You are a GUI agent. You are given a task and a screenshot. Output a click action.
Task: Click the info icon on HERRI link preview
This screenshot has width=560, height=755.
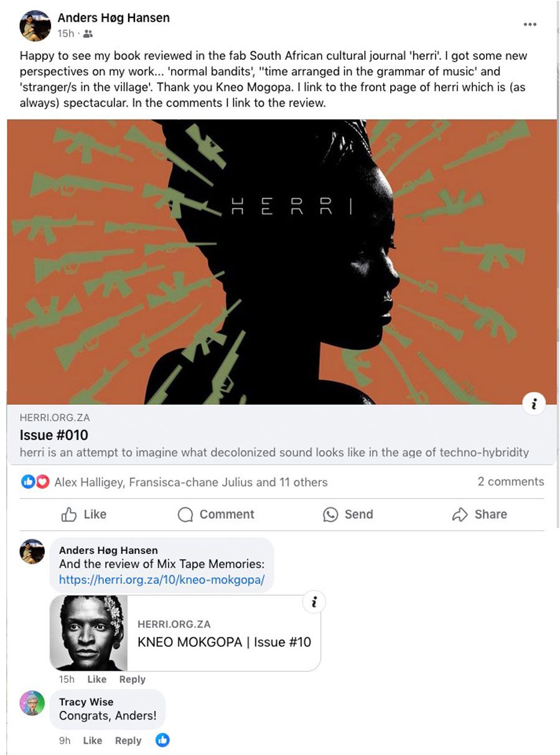[533, 404]
